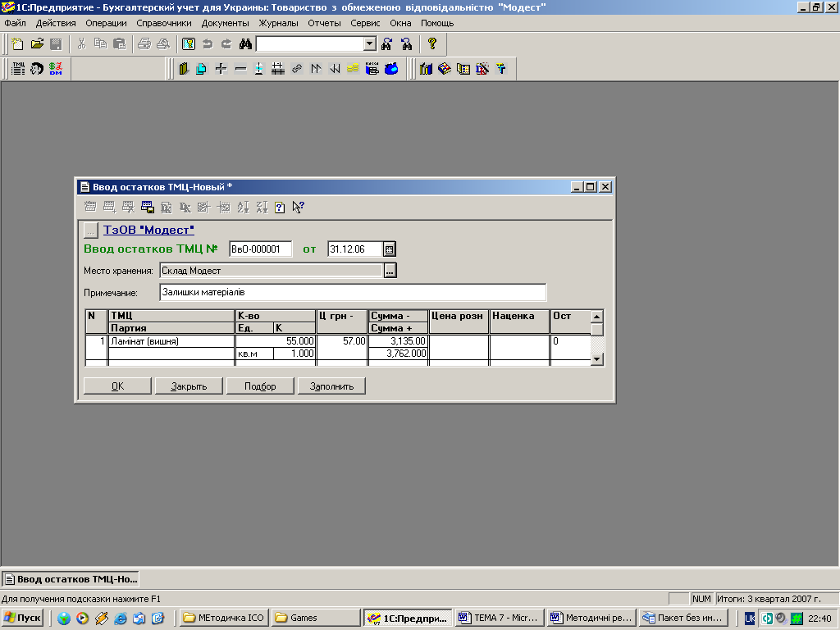Click the currency $ DM icon
Screen dimensions: 840x630
55,69
